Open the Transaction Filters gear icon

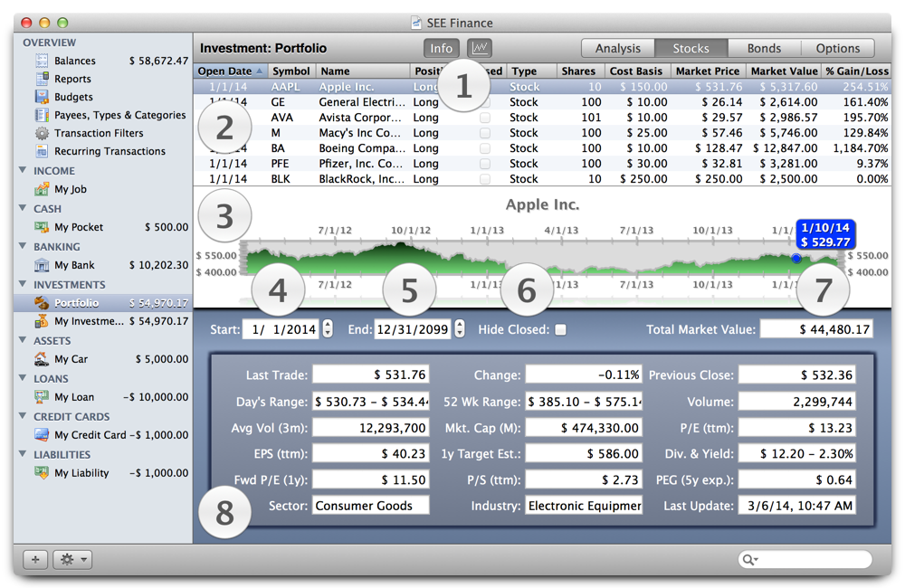click(42, 133)
